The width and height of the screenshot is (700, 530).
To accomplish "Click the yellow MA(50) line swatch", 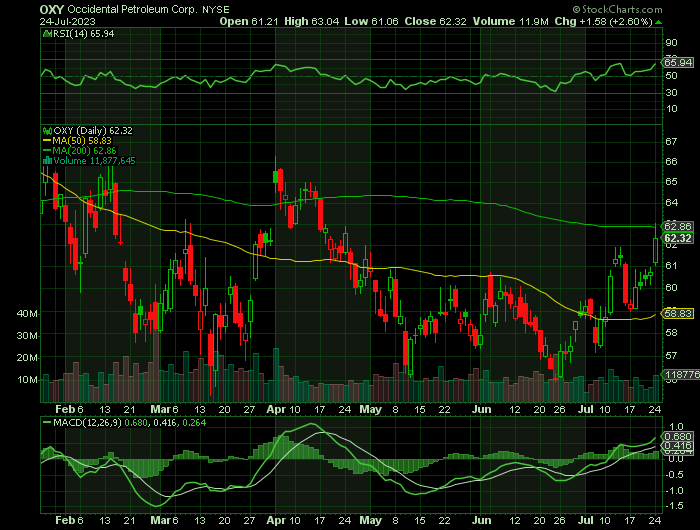I will pyautogui.click(x=47, y=141).
